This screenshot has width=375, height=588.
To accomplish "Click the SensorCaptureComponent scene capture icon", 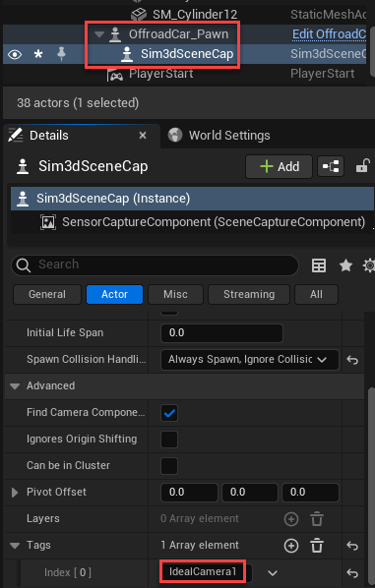I will point(48,222).
